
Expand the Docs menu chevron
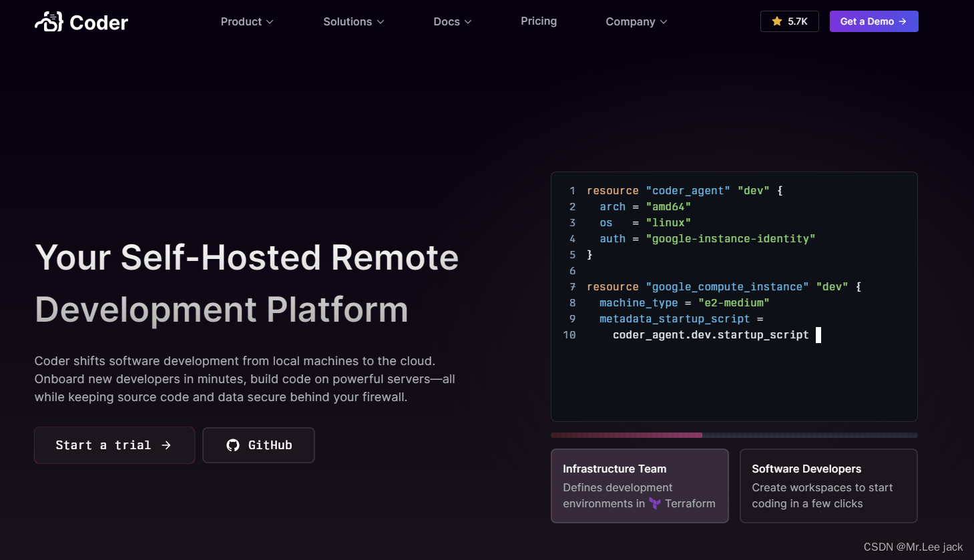coord(468,22)
